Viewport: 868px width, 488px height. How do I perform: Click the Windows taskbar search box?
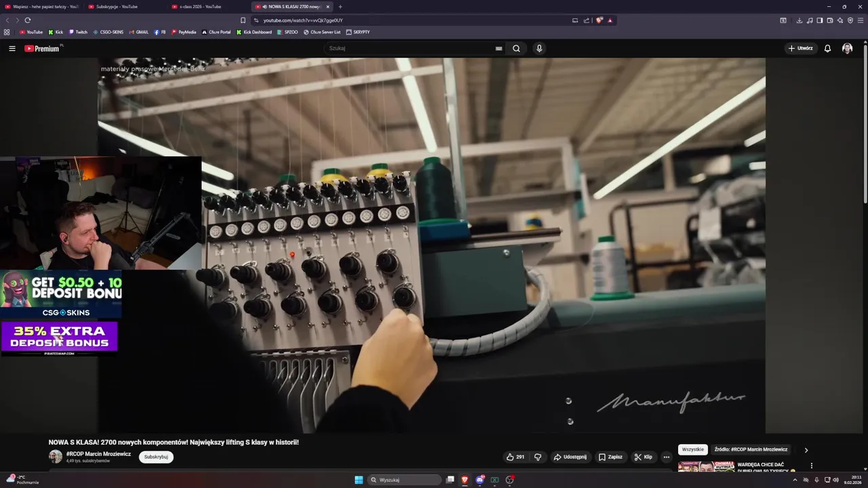405,480
